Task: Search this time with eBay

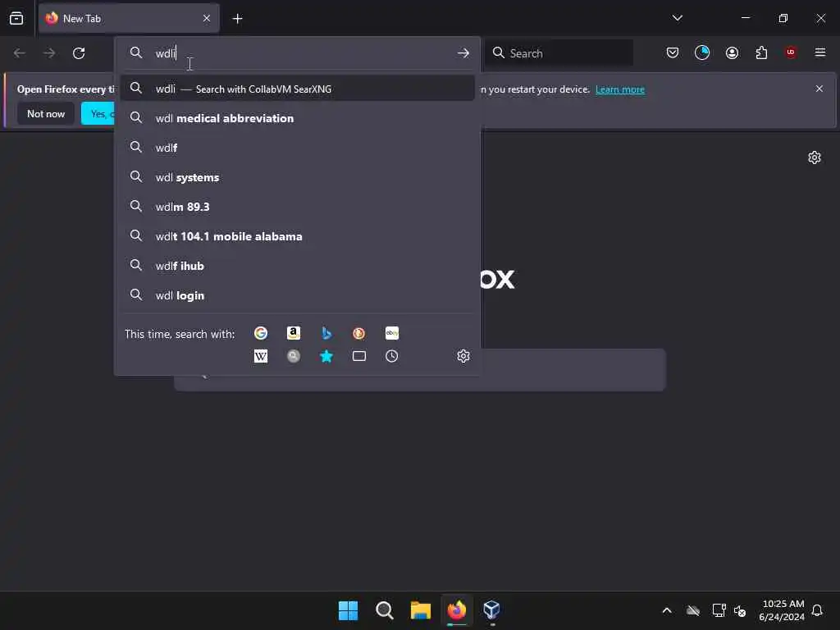Action: pyautogui.click(x=391, y=333)
